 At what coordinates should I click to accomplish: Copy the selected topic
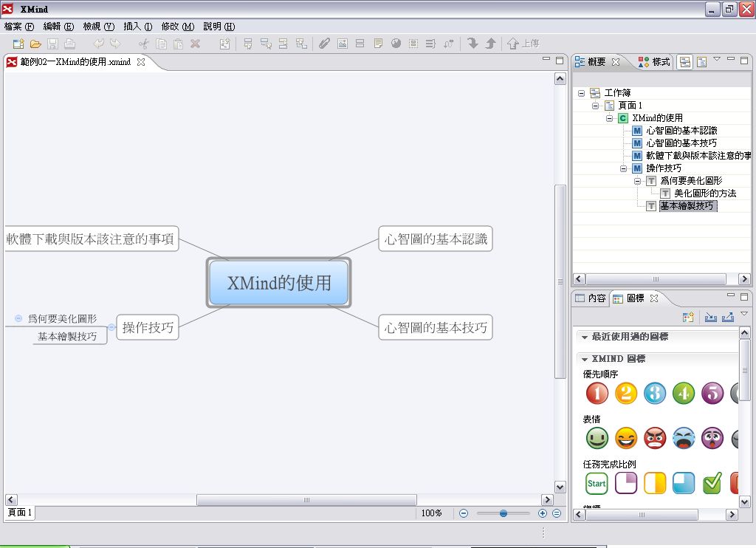point(161,44)
